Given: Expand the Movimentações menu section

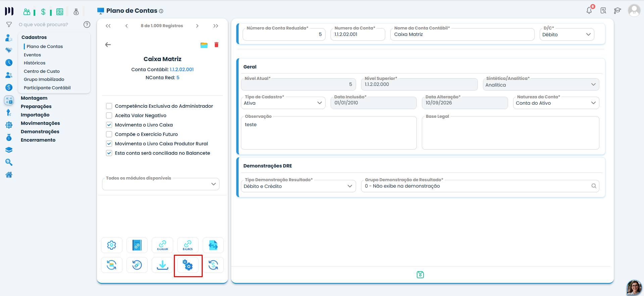Looking at the screenshot, I should [40, 123].
